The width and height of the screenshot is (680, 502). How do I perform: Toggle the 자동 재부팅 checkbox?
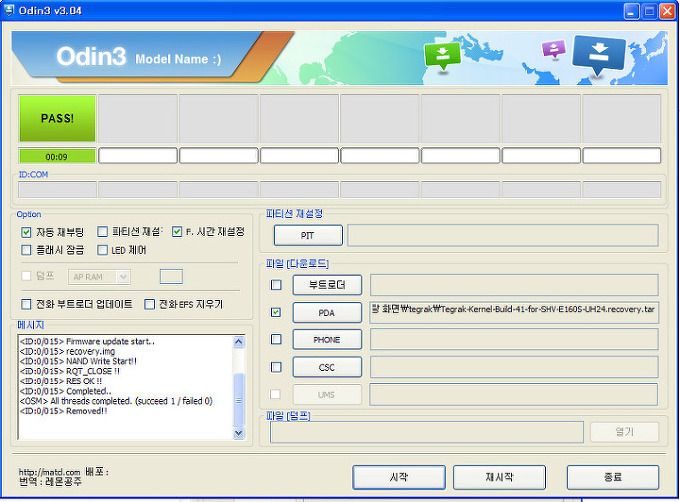tap(26, 232)
